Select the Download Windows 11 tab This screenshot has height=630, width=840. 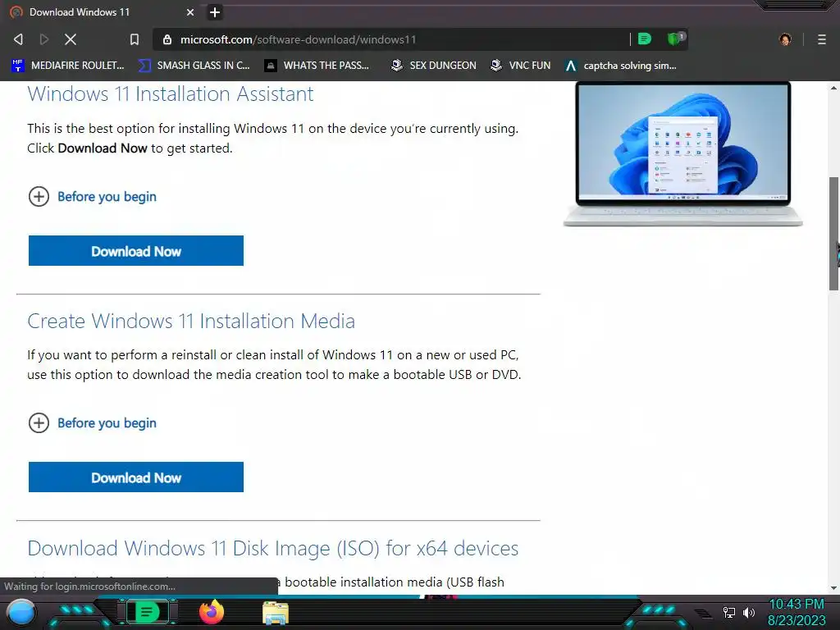click(x=102, y=11)
